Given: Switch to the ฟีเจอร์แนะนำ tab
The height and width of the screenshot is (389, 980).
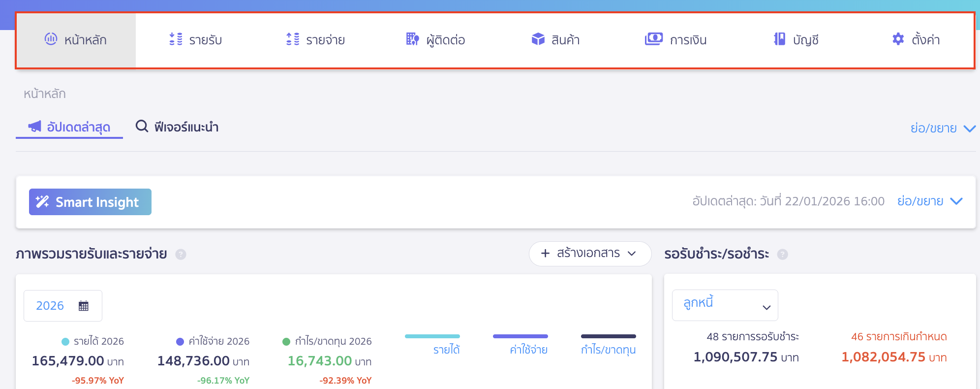Looking at the screenshot, I should (x=178, y=127).
